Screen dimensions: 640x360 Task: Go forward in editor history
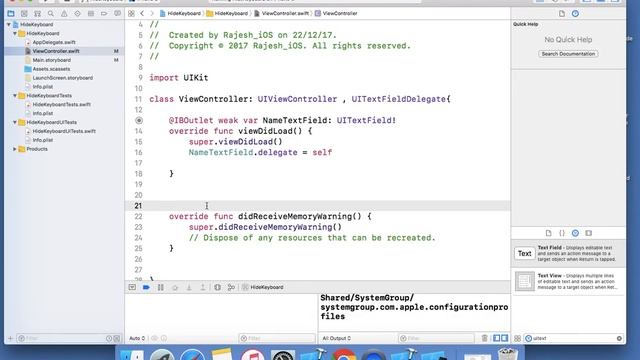coord(152,13)
